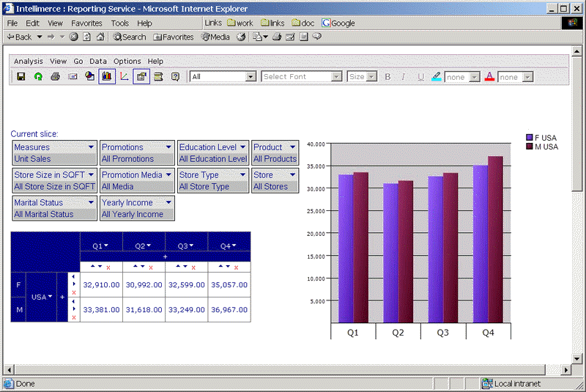Image resolution: width=586 pixels, height=392 pixels.
Task: Toggle the bar chart view icon
Action: (107, 76)
